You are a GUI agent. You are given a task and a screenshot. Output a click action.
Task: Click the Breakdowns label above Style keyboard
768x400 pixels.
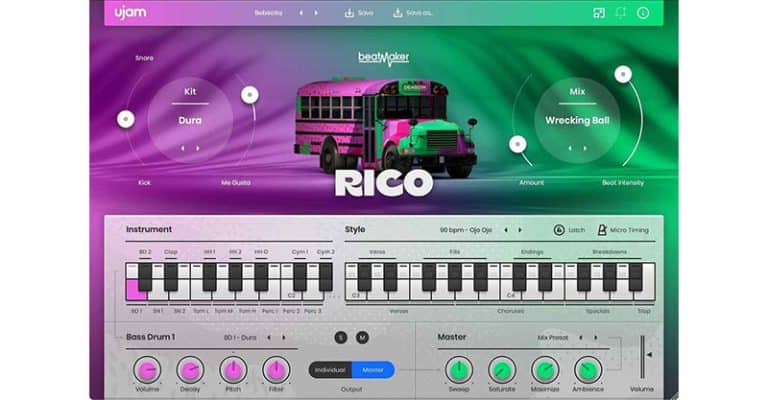pyautogui.click(x=609, y=252)
